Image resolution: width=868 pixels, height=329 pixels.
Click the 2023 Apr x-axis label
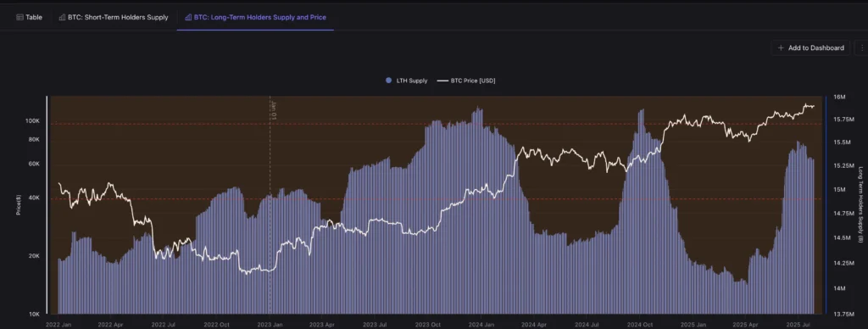321,325
